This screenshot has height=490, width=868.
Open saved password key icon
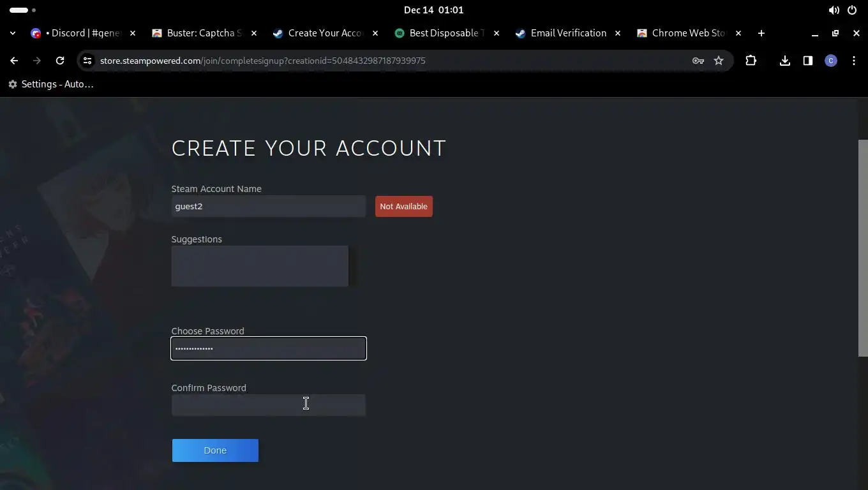pos(698,61)
